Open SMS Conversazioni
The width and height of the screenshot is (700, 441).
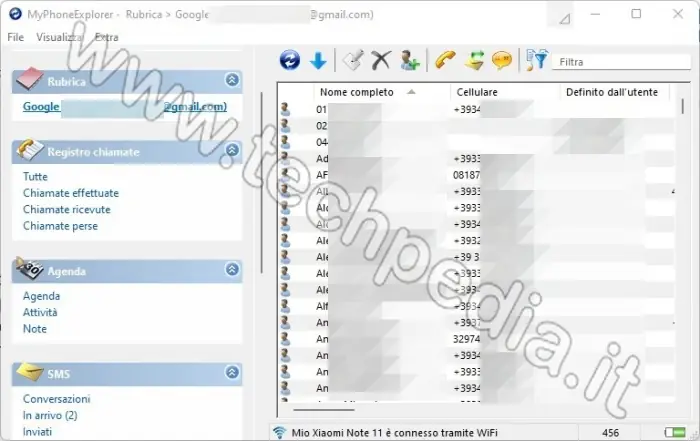click(x=57, y=399)
